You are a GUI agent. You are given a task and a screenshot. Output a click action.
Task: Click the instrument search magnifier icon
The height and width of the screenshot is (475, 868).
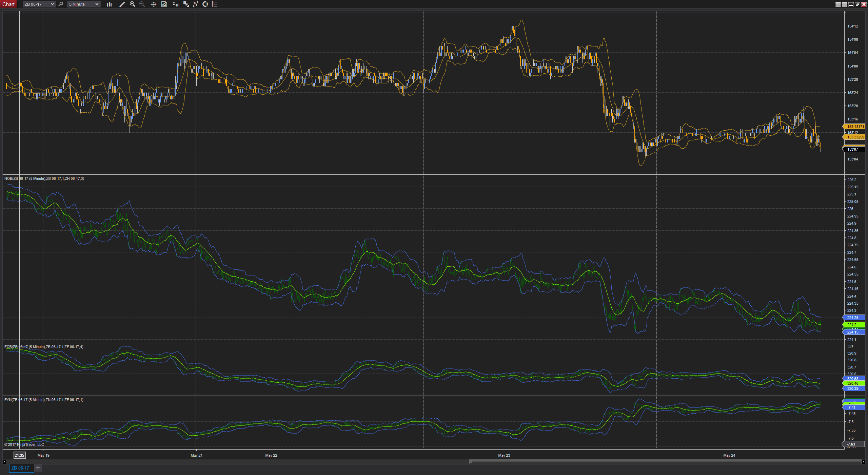(61, 4)
